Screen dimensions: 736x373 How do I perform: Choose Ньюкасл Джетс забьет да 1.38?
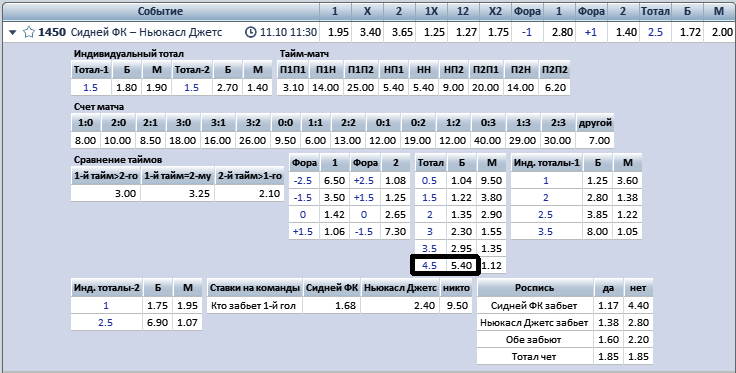click(x=608, y=322)
